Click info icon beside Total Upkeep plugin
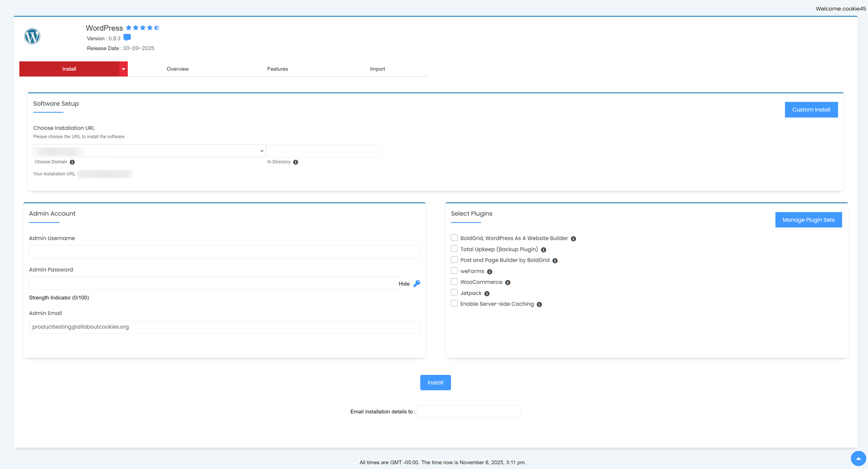 click(543, 250)
